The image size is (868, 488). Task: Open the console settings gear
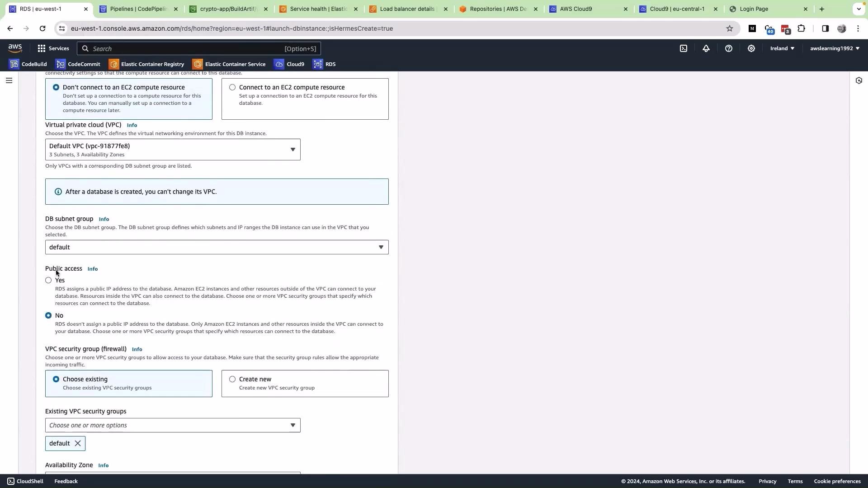pos(751,48)
